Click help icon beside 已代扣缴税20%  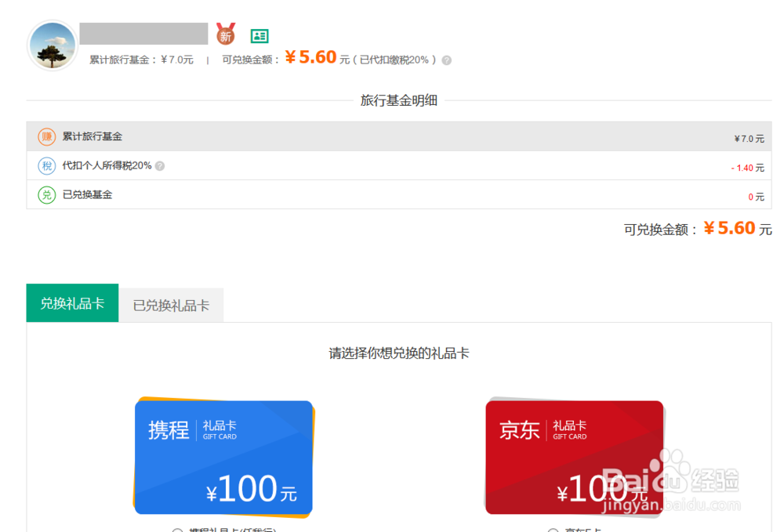point(447,60)
